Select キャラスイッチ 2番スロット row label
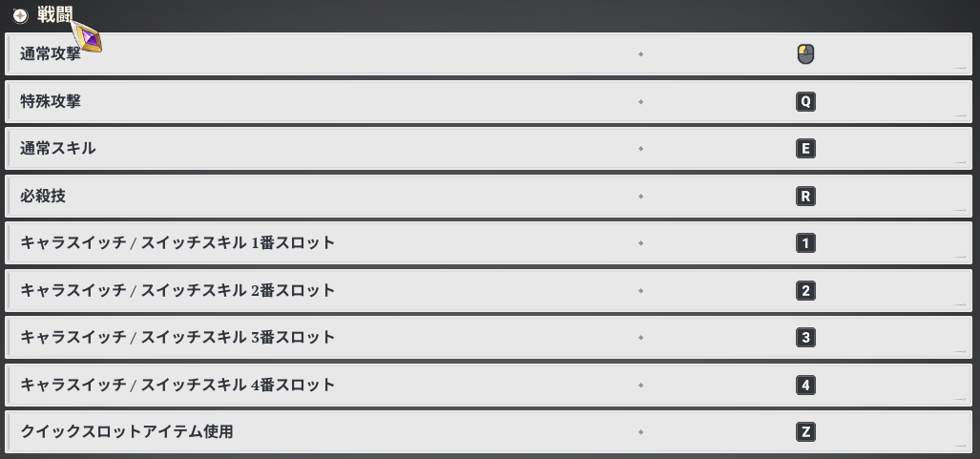Screen dimensions: 980x459 coord(177,290)
